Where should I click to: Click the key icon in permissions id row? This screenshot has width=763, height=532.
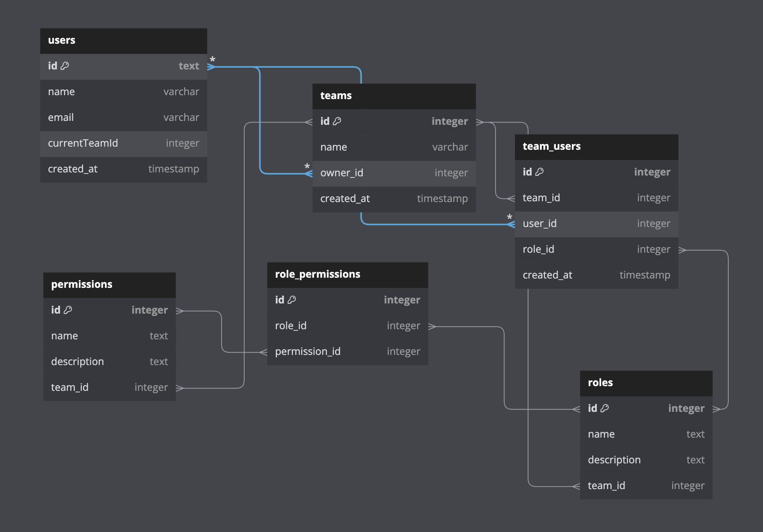(68, 310)
